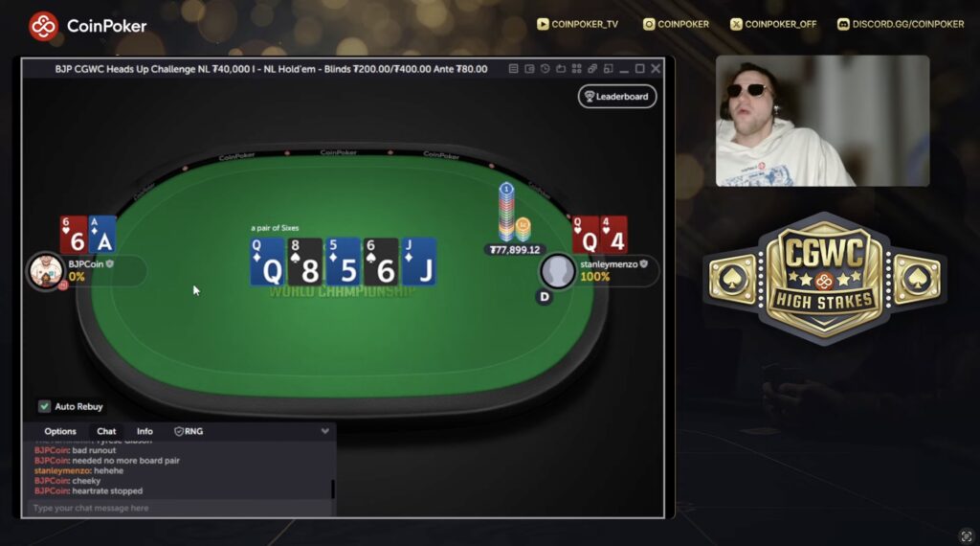This screenshot has width=980, height=546.
Task: Open the DISCORD.GG/COINPOKER link
Action: point(901,24)
